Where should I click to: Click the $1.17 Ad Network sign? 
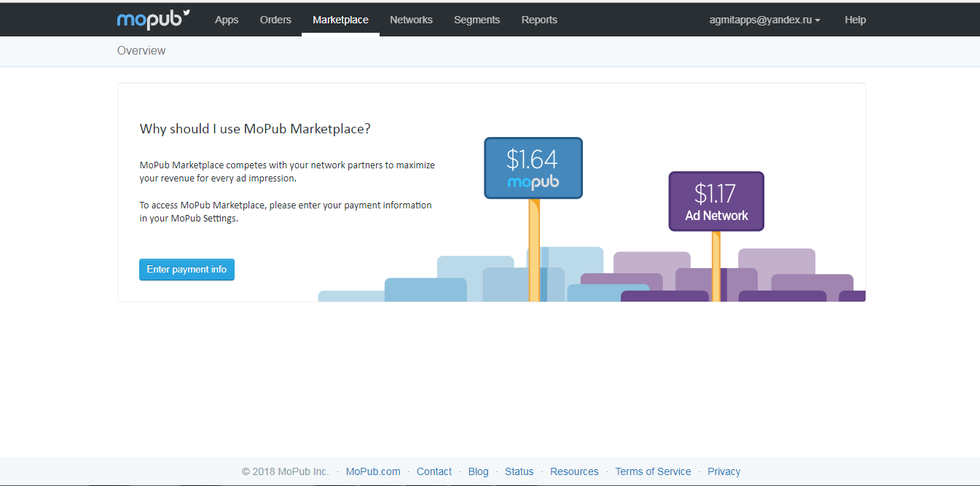716,201
